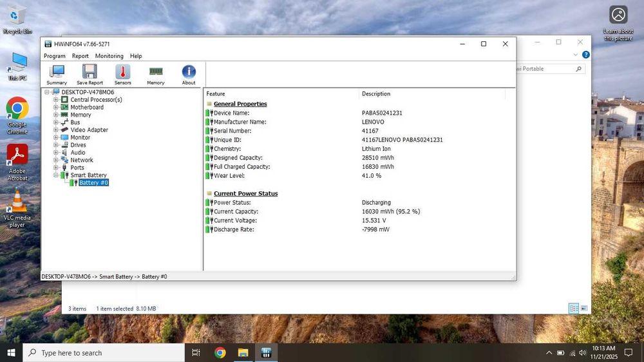Open Task View in taskbar
Viewport: 644px width, 362px height.
coord(196,352)
